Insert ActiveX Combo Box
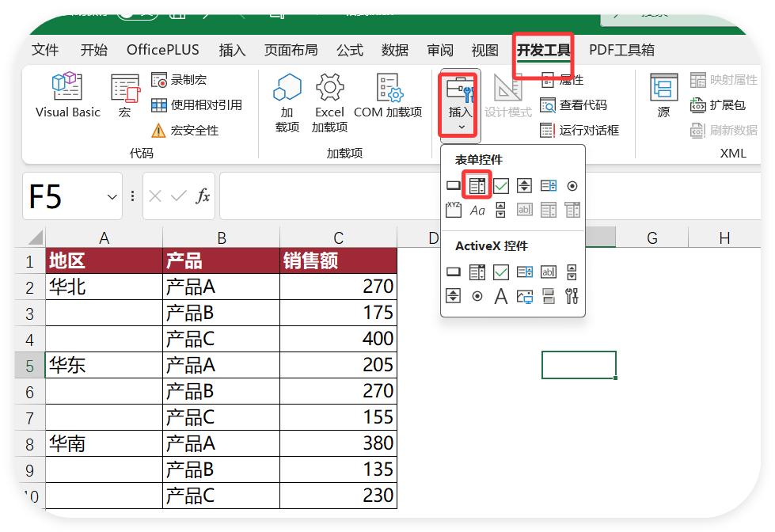Viewport: 775px width, 532px height. click(x=477, y=272)
